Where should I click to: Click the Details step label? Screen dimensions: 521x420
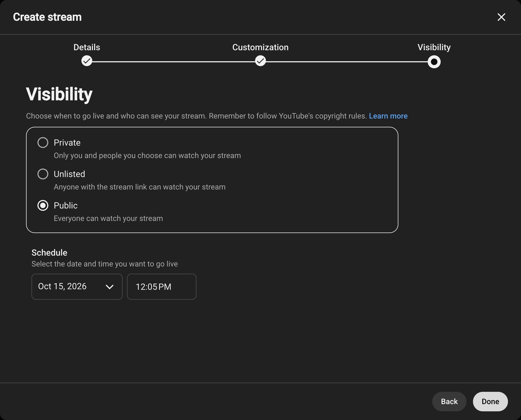[x=87, y=47]
